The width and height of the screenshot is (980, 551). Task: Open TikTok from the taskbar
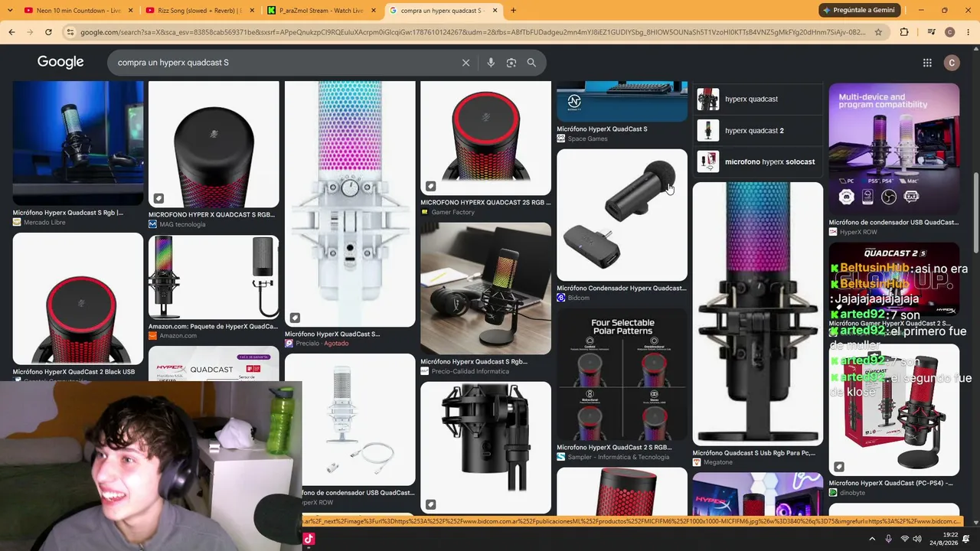click(x=309, y=539)
